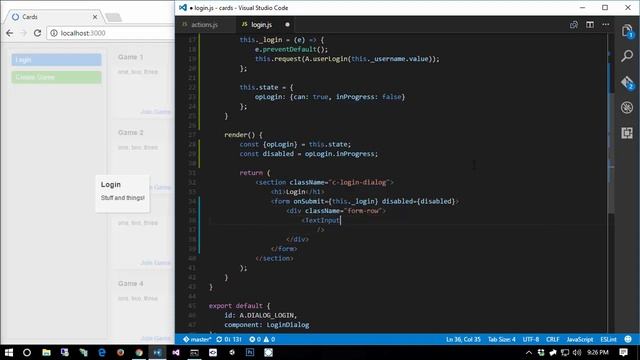Close the Cards browser tab

coord(95,17)
